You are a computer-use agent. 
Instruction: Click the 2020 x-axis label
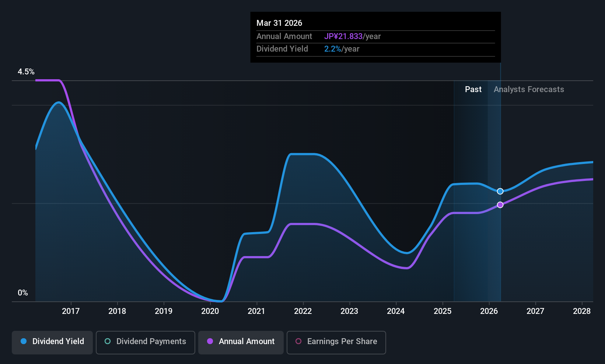click(x=210, y=311)
